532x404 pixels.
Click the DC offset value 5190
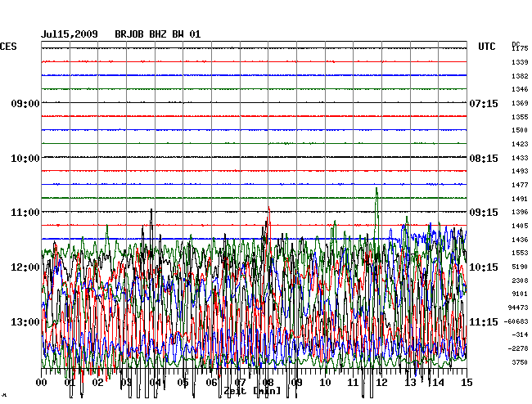[520, 267]
